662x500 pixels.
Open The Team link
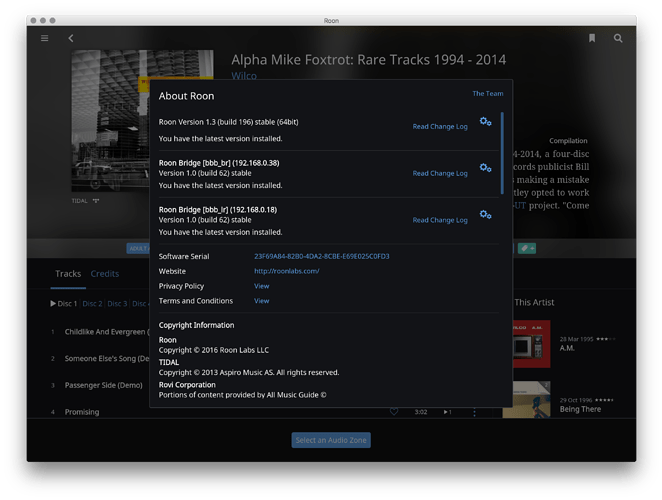pyautogui.click(x=488, y=93)
